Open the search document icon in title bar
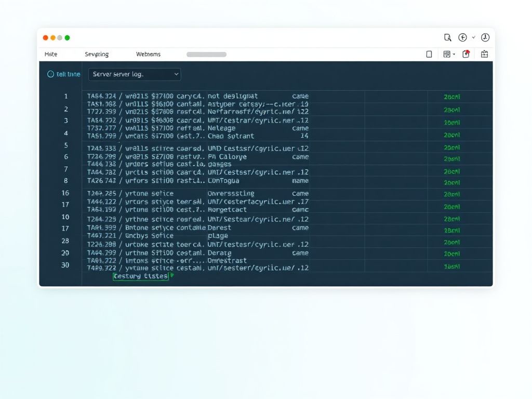The image size is (532, 399). coord(447,37)
